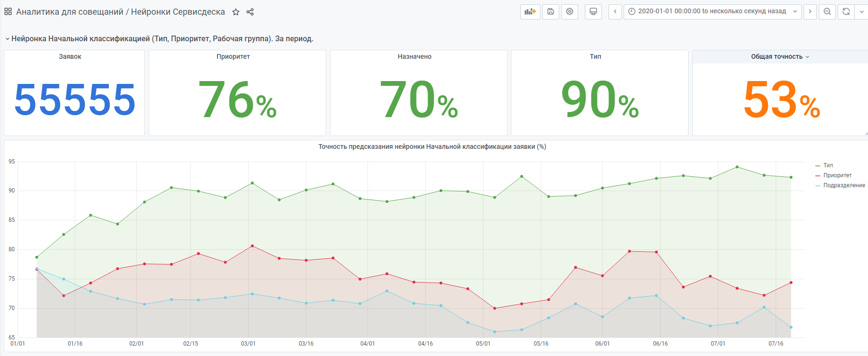868x356 pixels.
Task: Save the dashboard with floppy icon
Action: (551, 11)
